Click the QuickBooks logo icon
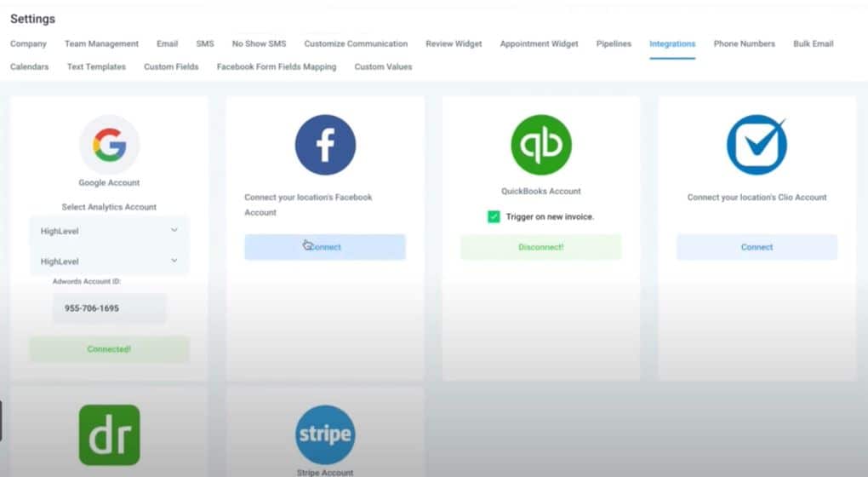Screen dimensions: 868x477 541,145
